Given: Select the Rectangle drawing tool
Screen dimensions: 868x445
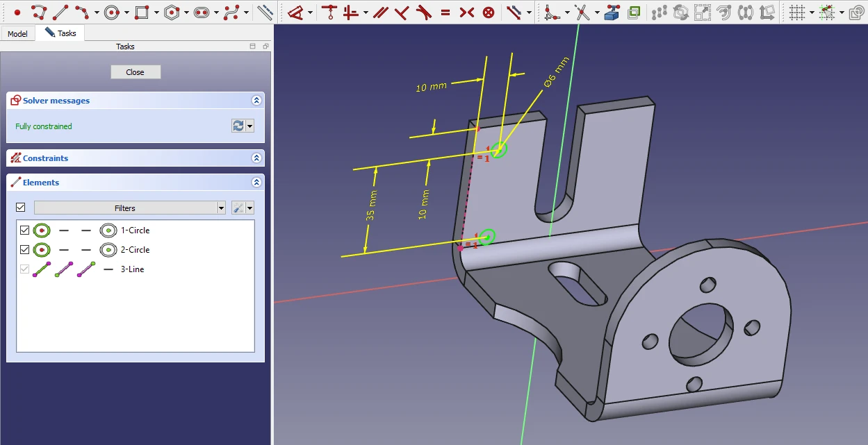Looking at the screenshot, I should (x=142, y=12).
